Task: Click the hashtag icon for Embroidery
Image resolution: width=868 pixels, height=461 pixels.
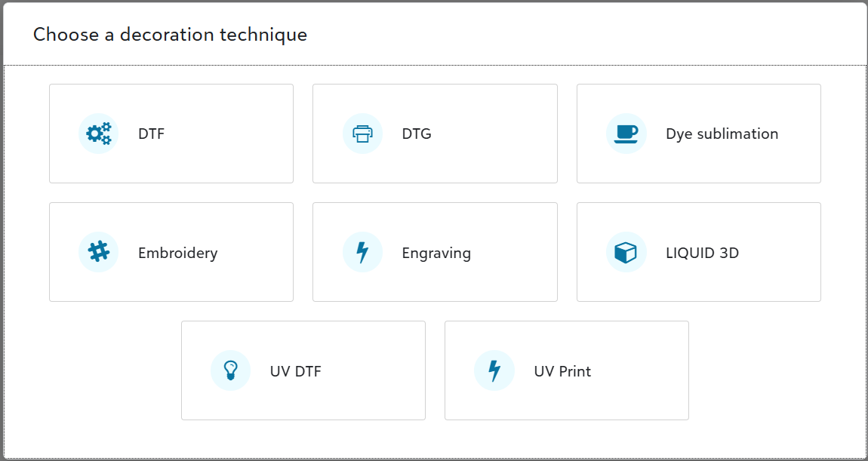Action: [x=98, y=252]
